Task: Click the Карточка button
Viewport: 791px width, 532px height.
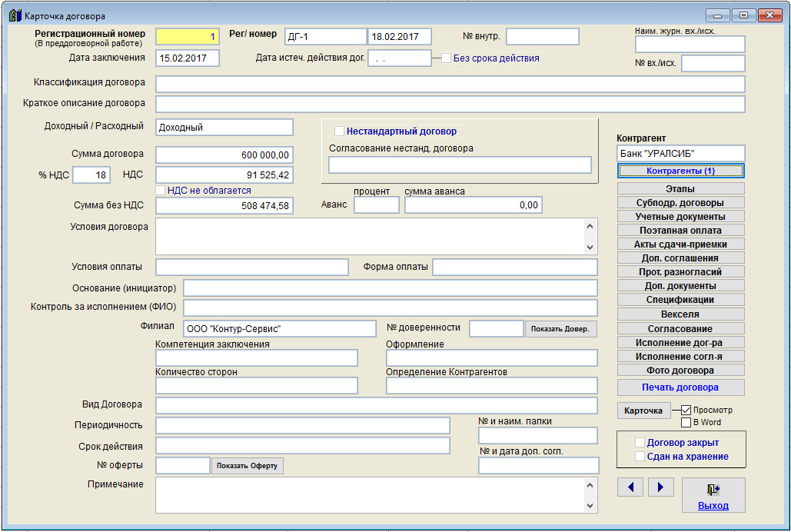Action: pos(643,411)
